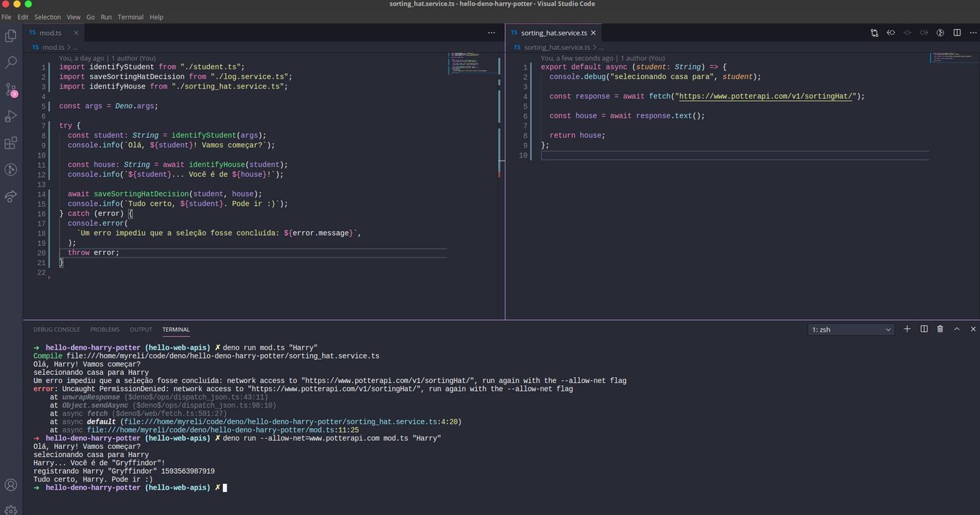The width and height of the screenshot is (980, 515).
Task: Click the Open Changes compare icon
Action: [874, 33]
